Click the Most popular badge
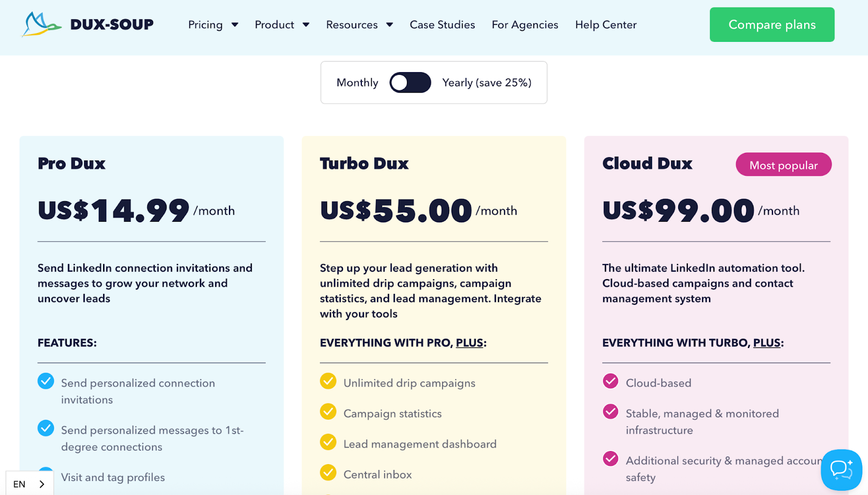Screen dimensions: 868x495 [x=783, y=165]
